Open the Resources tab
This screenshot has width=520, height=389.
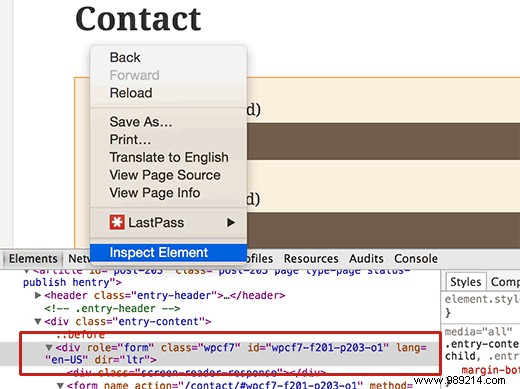(311, 259)
